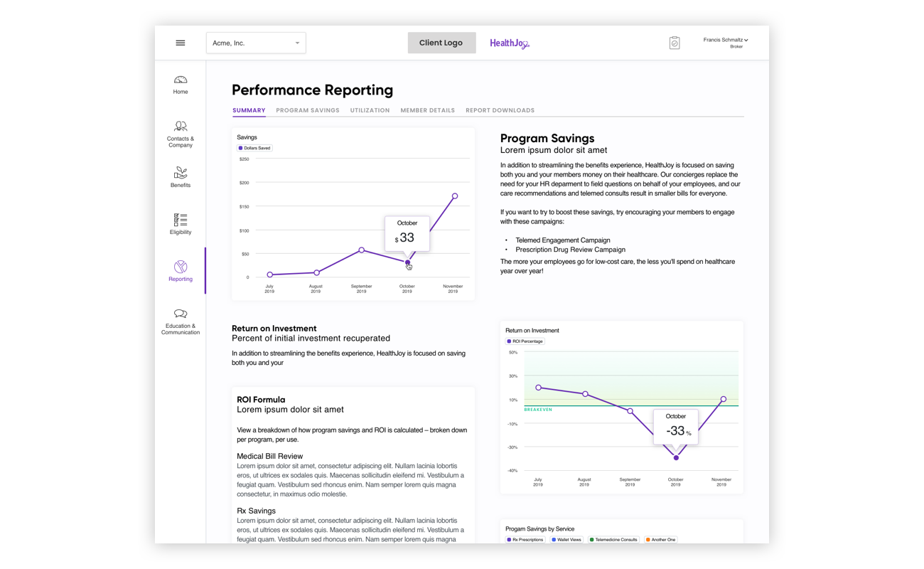Click the Telemed Engagement Campaign item
This screenshot has height=569, width=924.
(563, 240)
